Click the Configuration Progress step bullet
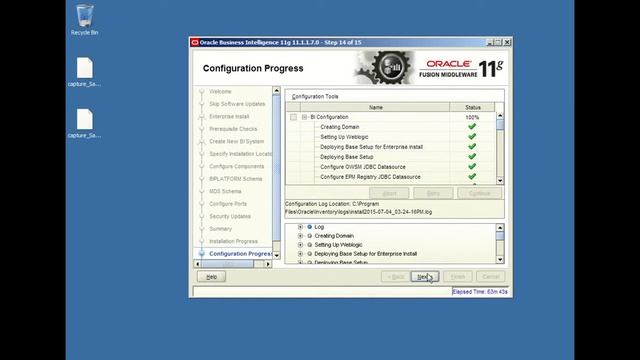 click(x=202, y=253)
